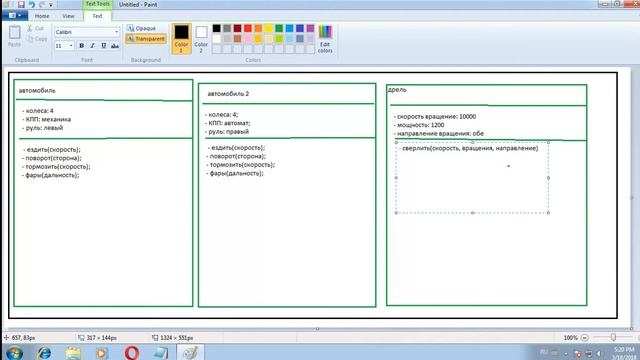Viewport: 640px width, 360px height.
Task: Click the 100% zoom level label
Action: tap(570, 338)
